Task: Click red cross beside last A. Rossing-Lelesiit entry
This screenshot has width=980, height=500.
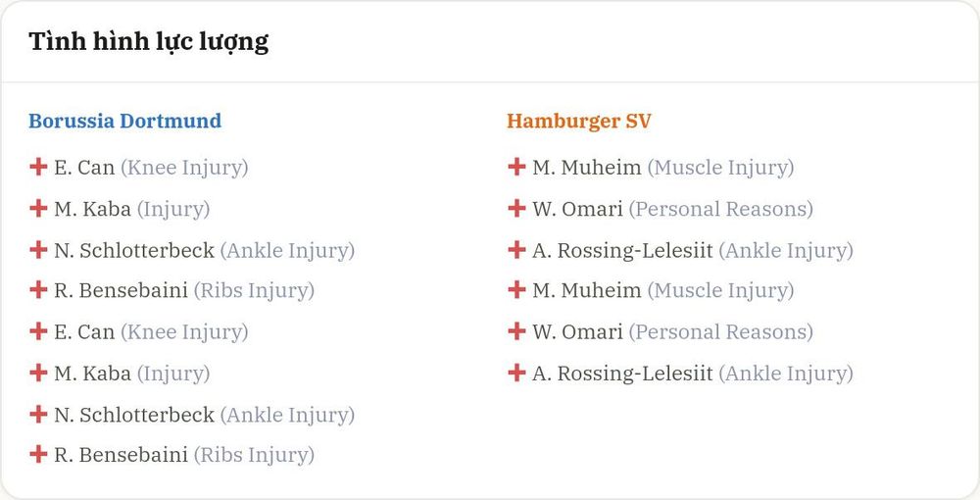Action: point(516,373)
